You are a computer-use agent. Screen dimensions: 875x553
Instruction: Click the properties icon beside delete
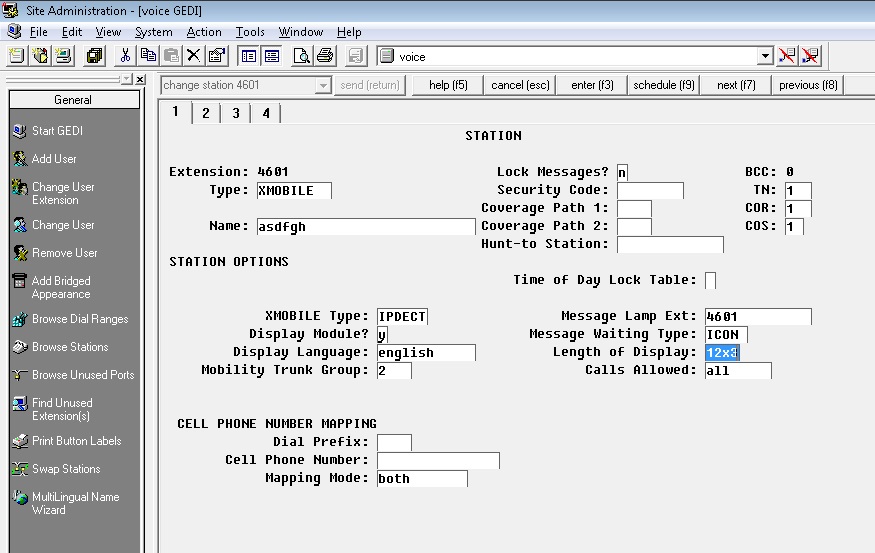[x=217, y=56]
